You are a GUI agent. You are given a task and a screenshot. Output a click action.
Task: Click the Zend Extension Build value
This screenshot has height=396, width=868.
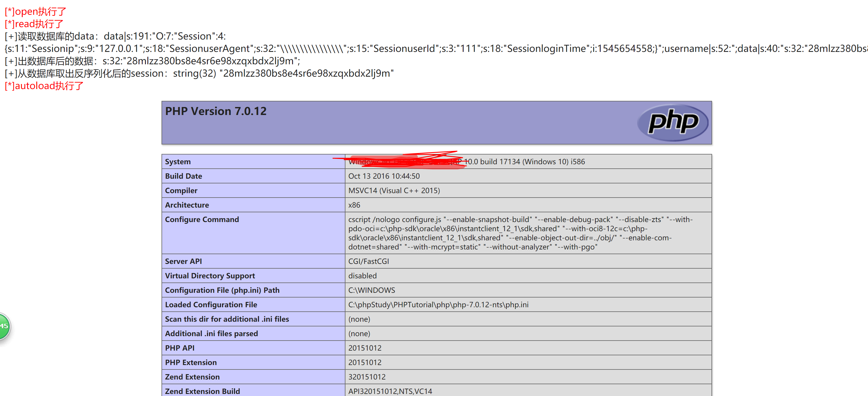390,391
